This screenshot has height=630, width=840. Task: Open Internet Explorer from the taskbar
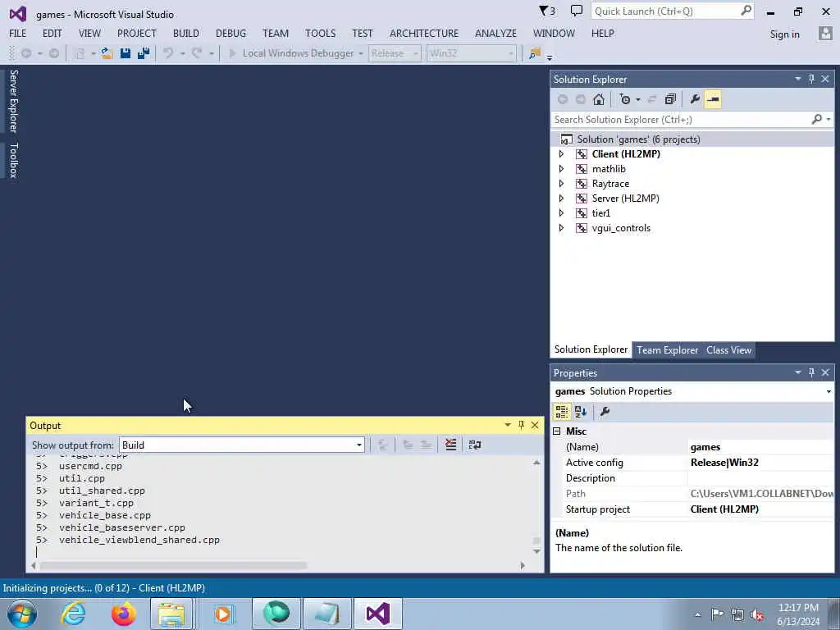[x=73, y=614]
